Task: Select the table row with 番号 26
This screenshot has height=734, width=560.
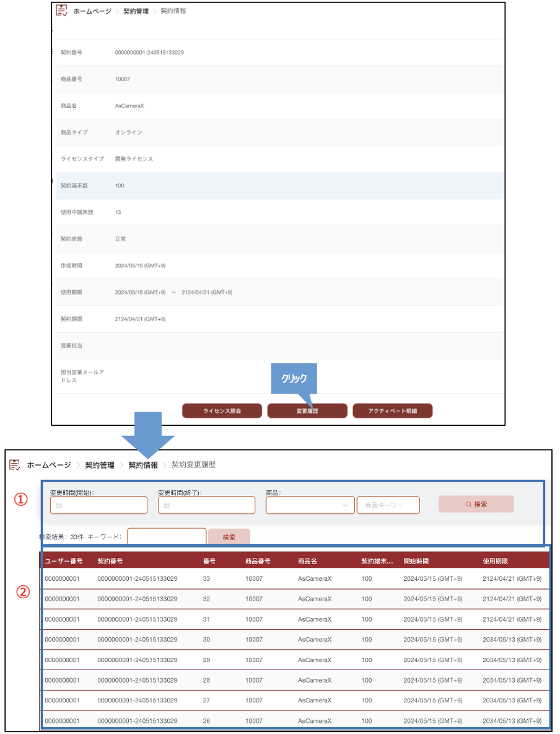Action: pos(295,721)
